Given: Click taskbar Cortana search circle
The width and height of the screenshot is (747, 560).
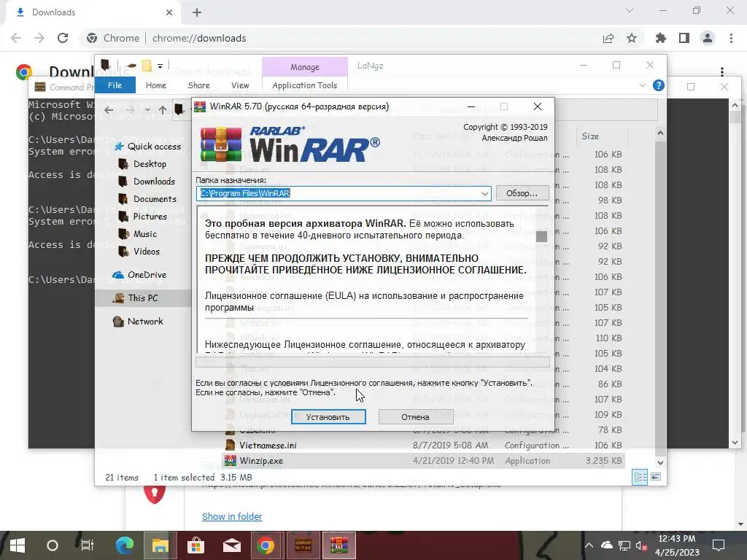Looking at the screenshot, I should pos(53,545).
